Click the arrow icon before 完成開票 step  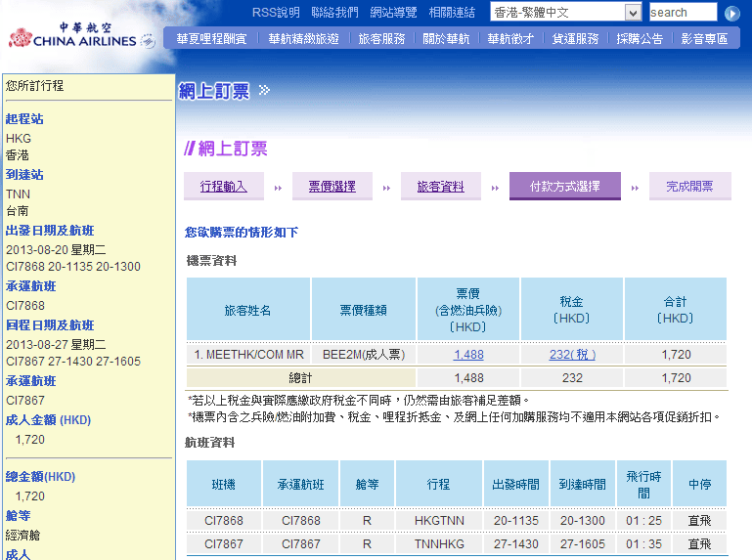pos(635,188)
